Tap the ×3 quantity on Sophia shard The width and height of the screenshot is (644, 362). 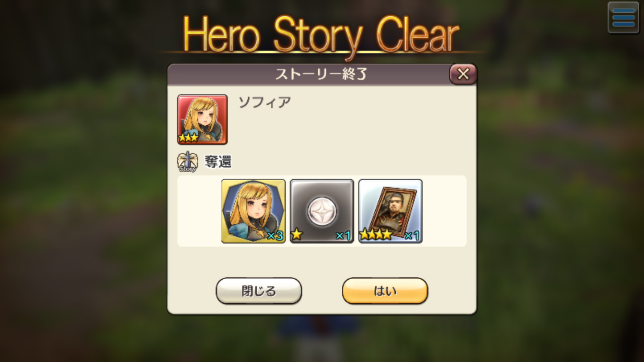275,235
